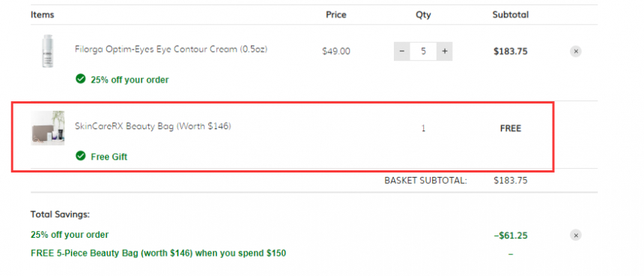Click the quantity field showing 5
The height and width of the screenshot is (276, 644).
423,52
